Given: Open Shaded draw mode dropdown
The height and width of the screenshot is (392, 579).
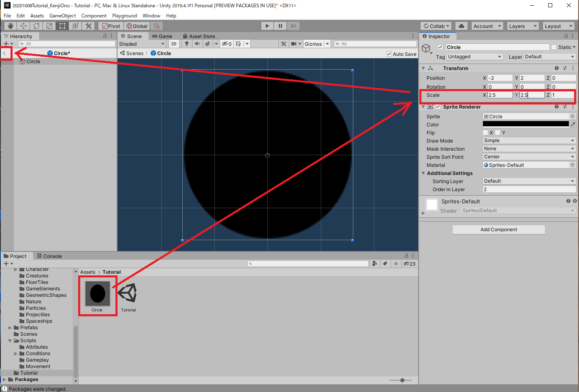Looking at the screenshot, I should click(142, 44).
